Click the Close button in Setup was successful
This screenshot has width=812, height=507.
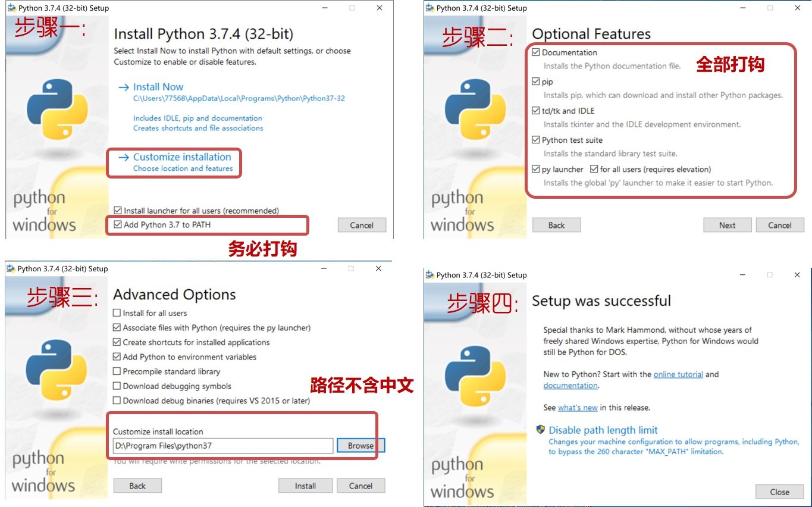tap(779, 492)
